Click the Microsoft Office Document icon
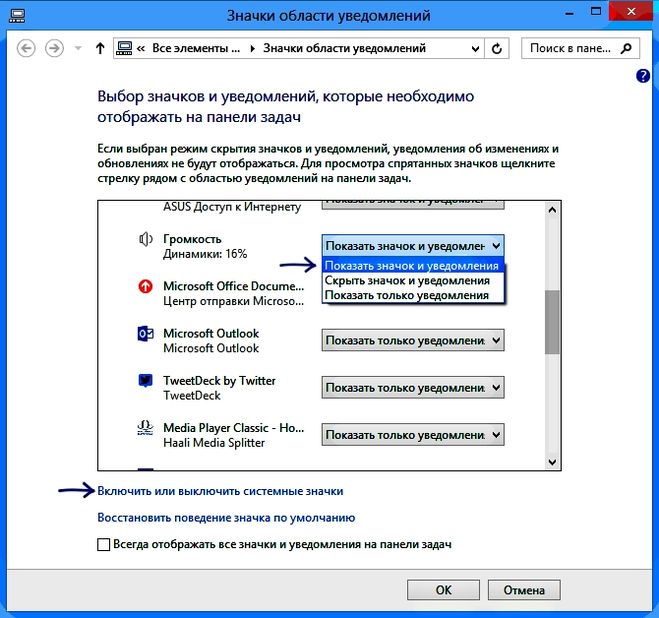Screen dimensions: 659x618 [145, 288]
